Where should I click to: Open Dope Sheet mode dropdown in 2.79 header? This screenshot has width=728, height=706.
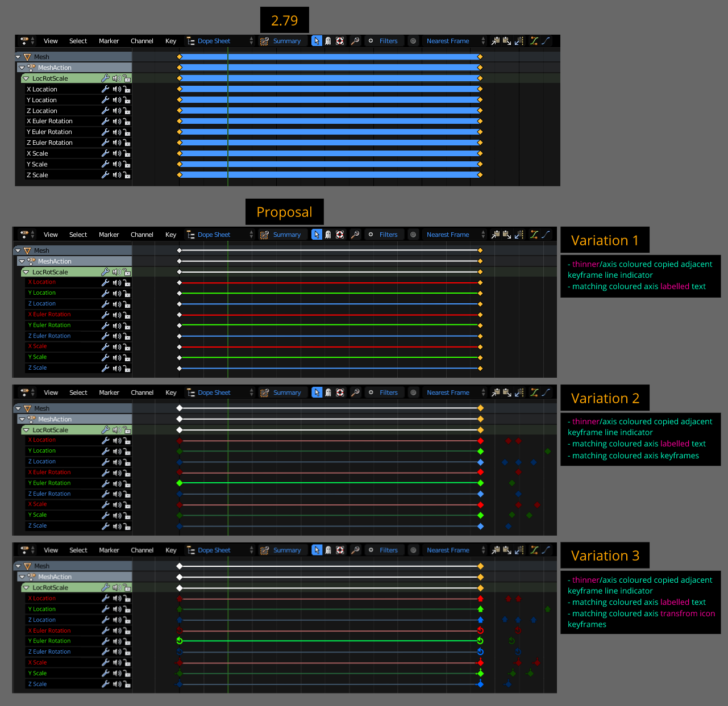coord(219,41)
